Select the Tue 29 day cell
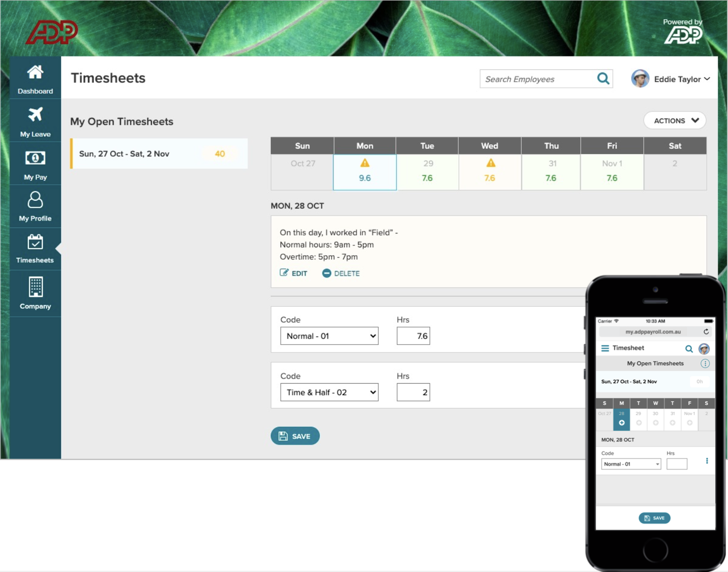Viewport: 728px width, 572px height. tap(427, 172)
